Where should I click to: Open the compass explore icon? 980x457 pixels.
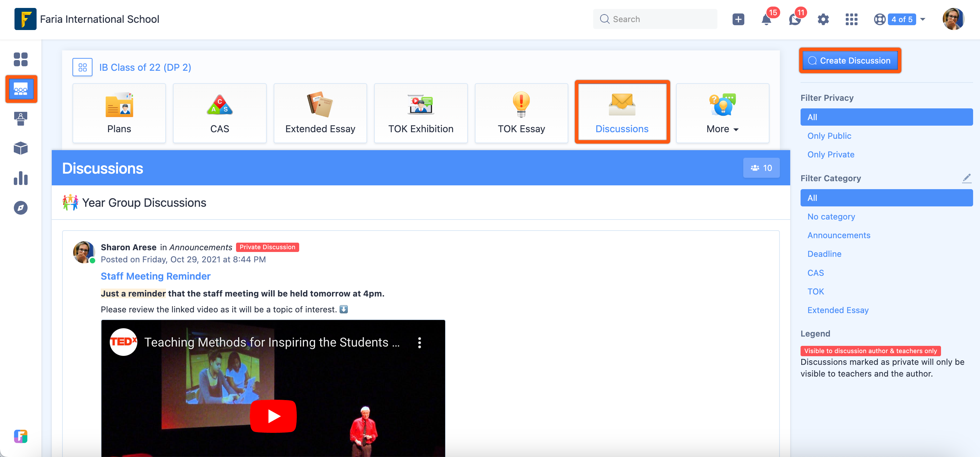(x=21, y=208)
